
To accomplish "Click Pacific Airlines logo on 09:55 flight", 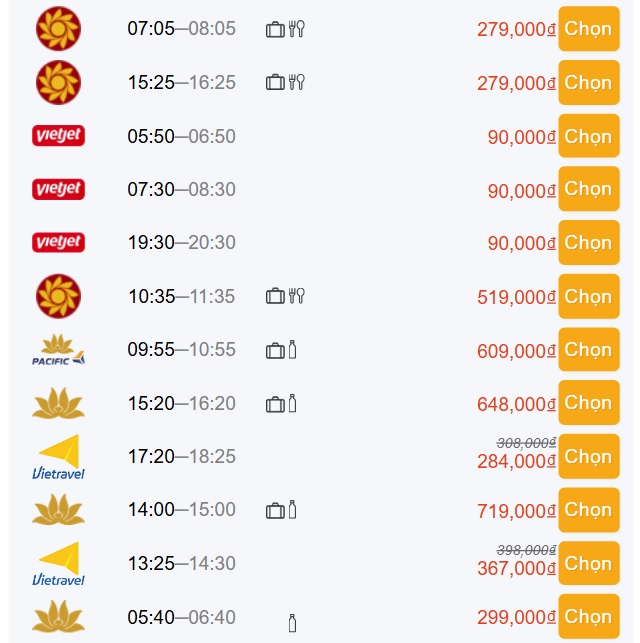I will (59, 350).
